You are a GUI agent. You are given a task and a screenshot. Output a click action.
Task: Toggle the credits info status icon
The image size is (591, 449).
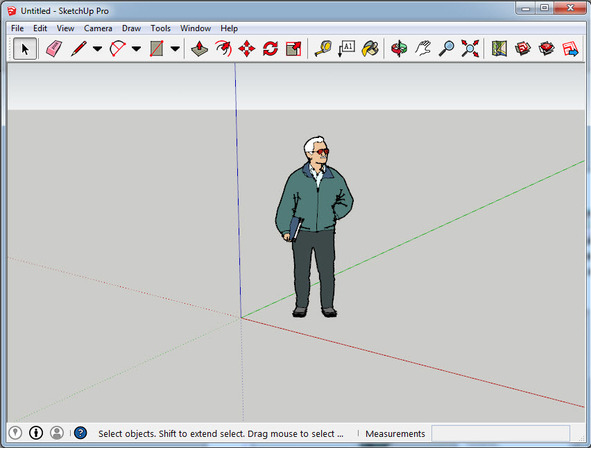(x=36, y=433)
